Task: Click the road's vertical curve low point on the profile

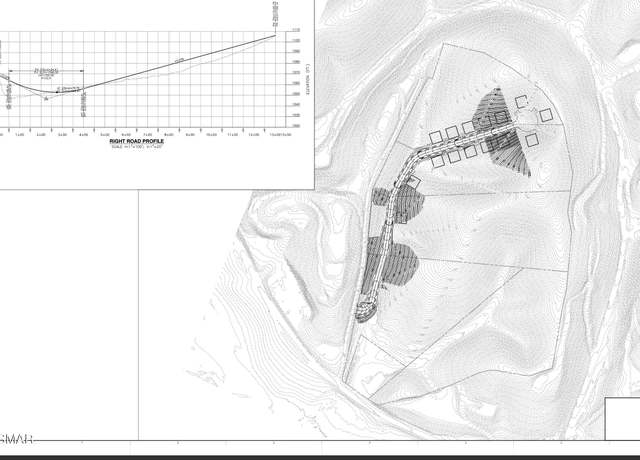Action: pos(57,92)
